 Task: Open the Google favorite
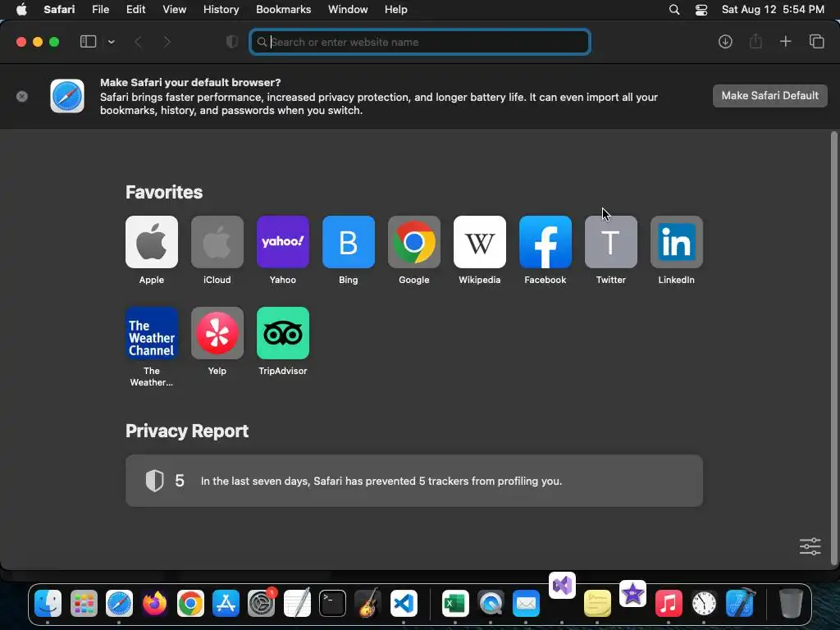tap(414, 242)
